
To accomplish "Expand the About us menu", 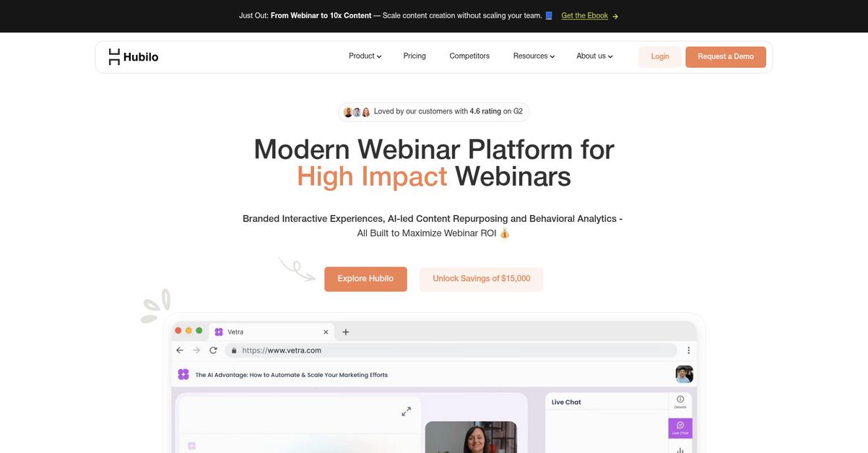I will point(594,56).
